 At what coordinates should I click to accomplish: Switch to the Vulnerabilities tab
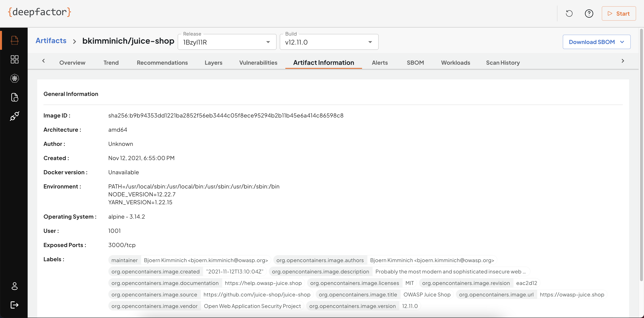258,63
